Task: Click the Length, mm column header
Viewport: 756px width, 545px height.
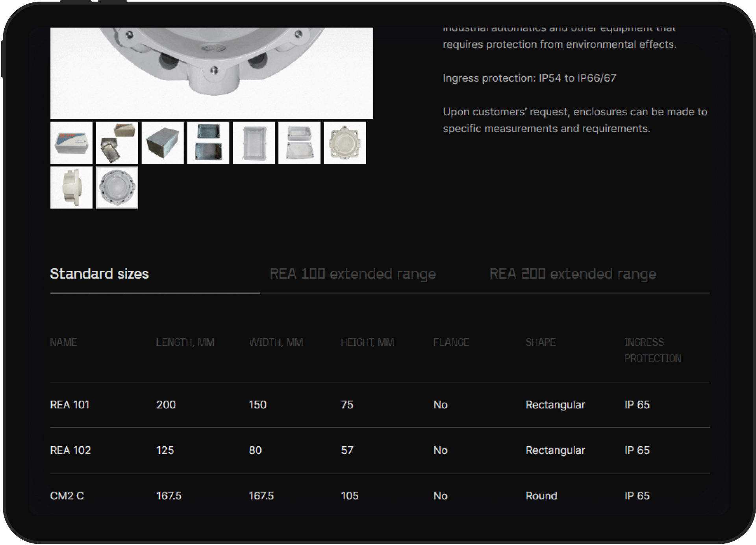Action: (x=185, y=342)
